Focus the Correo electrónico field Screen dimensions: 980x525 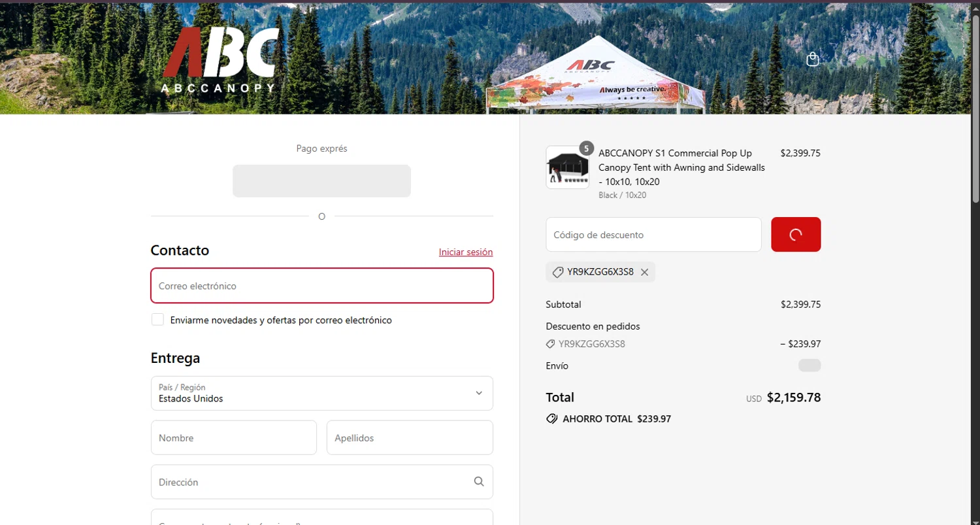[x=322, y=286]
